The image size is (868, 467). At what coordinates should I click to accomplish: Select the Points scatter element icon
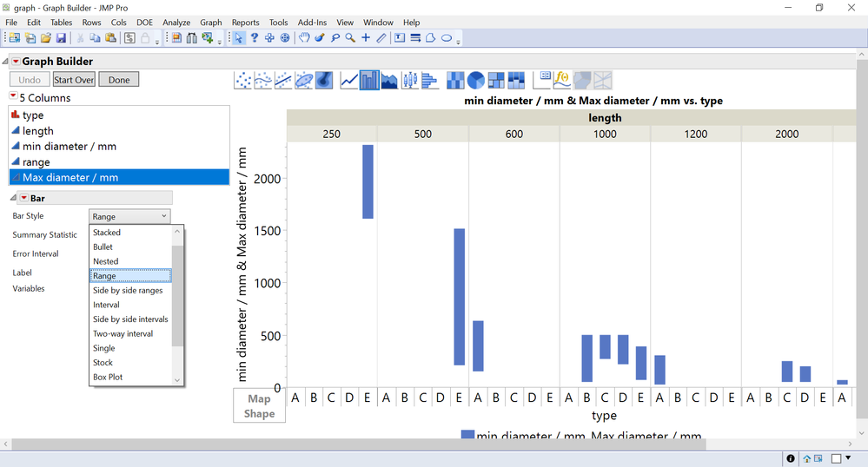coord(243,80)
